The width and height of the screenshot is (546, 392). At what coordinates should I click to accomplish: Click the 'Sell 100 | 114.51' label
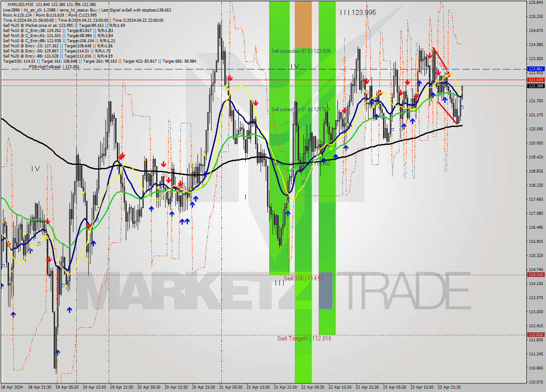pos(303,278)
